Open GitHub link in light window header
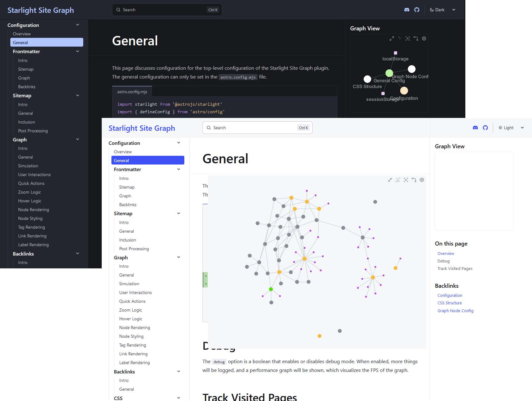This screenshot has height=401, width=532. click(x=485, y=128)
